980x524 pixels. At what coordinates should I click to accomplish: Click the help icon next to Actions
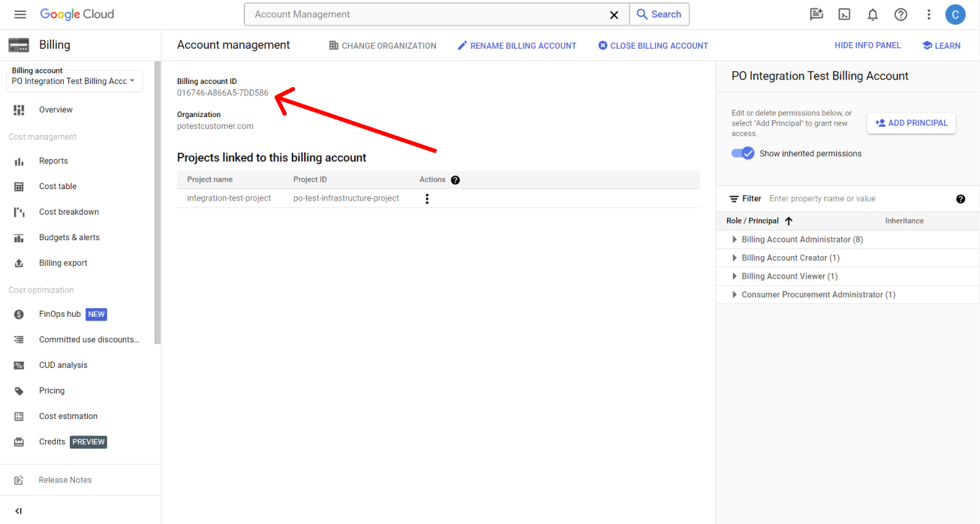pyautogui.click(x=455, y=180)
